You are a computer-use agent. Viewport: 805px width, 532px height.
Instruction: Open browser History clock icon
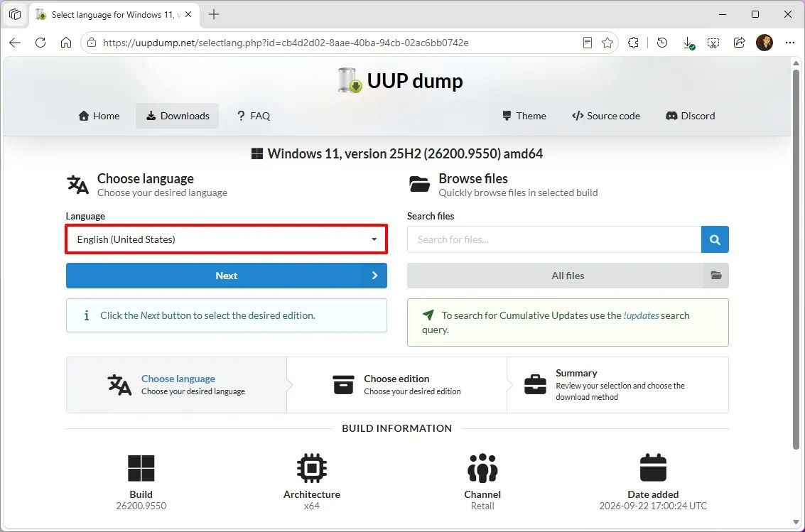662,43
